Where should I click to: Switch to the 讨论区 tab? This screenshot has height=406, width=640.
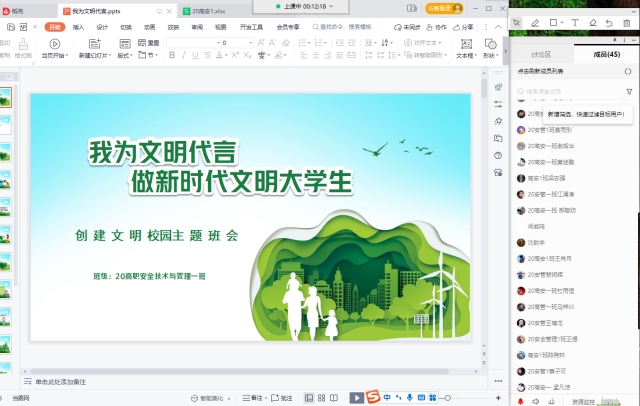click(x=541, y=55)
